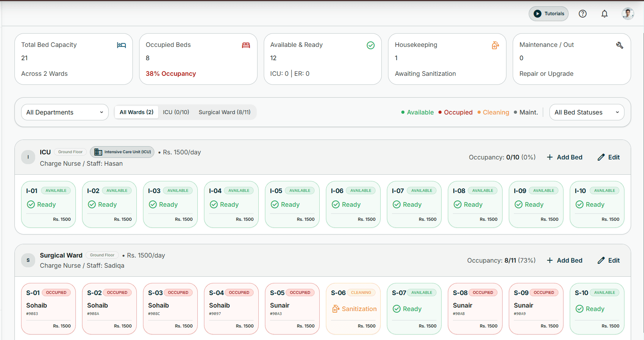Open the help question mark icon
The width and height of the screenshot is (644, 340).
pyautogui.click(x=583, y=14)
